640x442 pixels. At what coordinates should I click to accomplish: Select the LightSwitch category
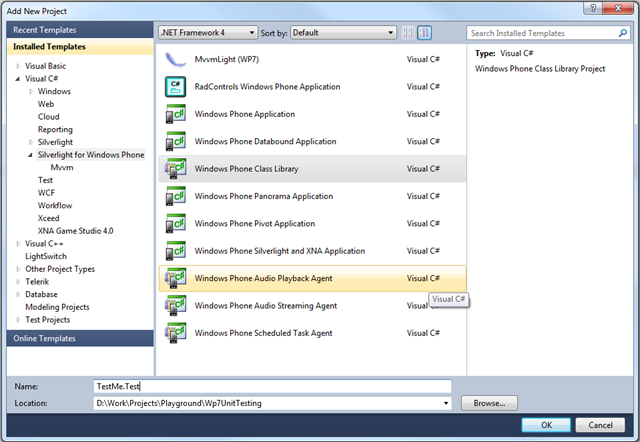coord(46,256)
